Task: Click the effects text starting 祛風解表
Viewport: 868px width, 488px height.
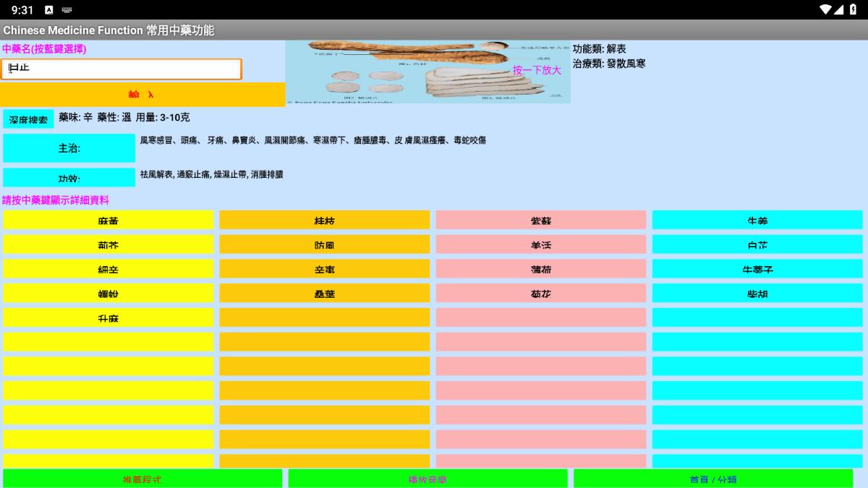Action: (211, 174)
